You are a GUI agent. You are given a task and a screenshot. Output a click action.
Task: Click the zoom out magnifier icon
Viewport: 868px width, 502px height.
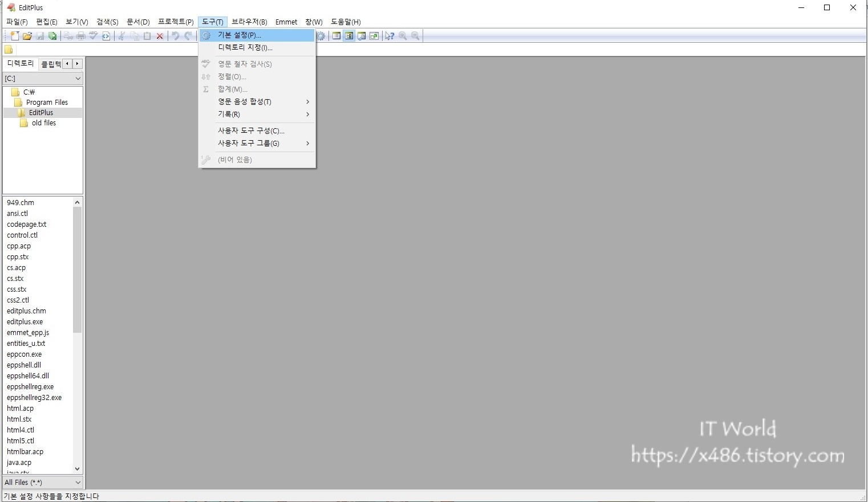click(x=415, y=36)
